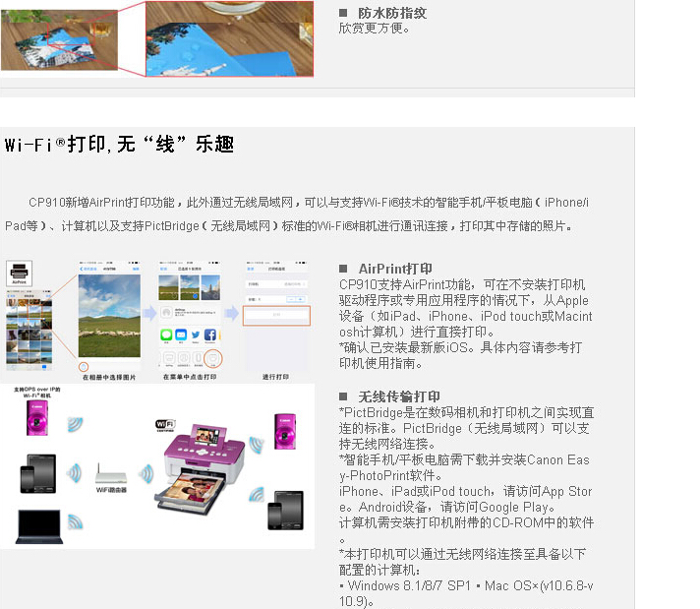
Task: Click the caption 在相册中选择图片
Action: pos(109,377)
